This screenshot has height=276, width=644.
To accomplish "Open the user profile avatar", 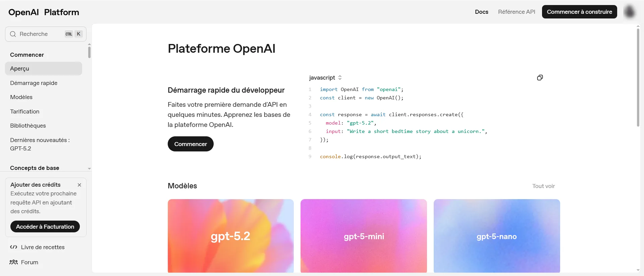I will [630, 12].
